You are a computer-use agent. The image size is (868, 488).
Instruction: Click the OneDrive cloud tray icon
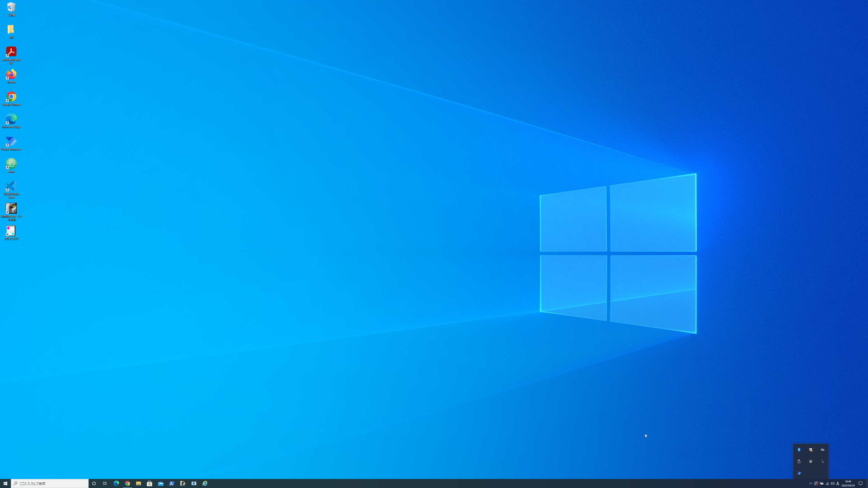823,450
